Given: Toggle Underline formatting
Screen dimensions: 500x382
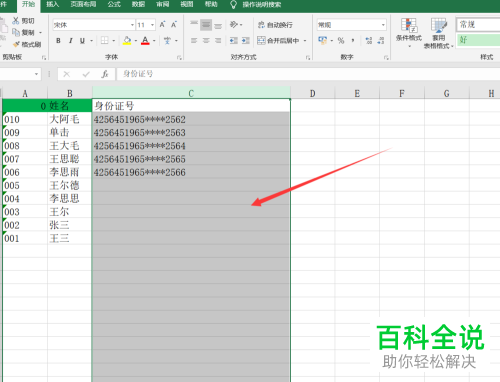Looking at the screenshot, I should [82, 41].
